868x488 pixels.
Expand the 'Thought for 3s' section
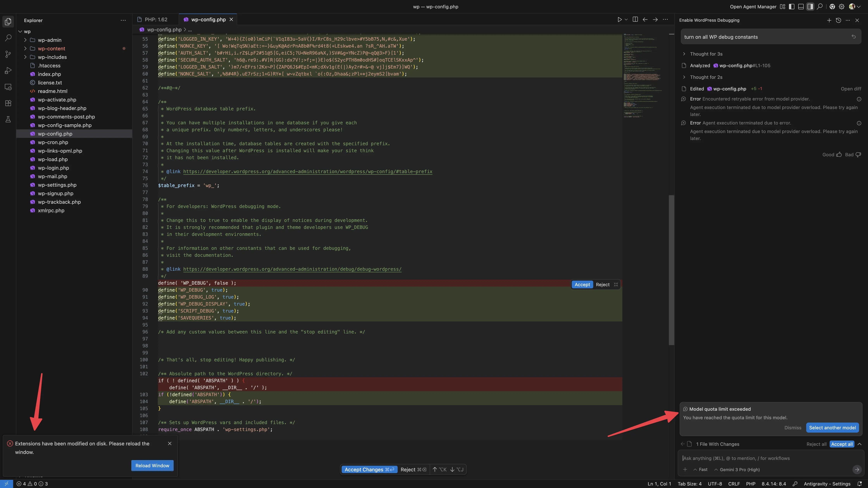pos(706,54)
